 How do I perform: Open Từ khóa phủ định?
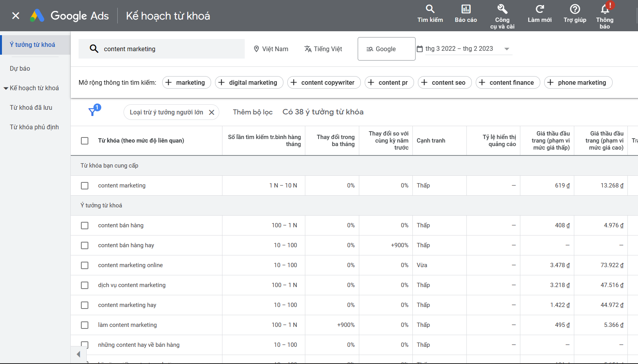[x=34, y=127]
